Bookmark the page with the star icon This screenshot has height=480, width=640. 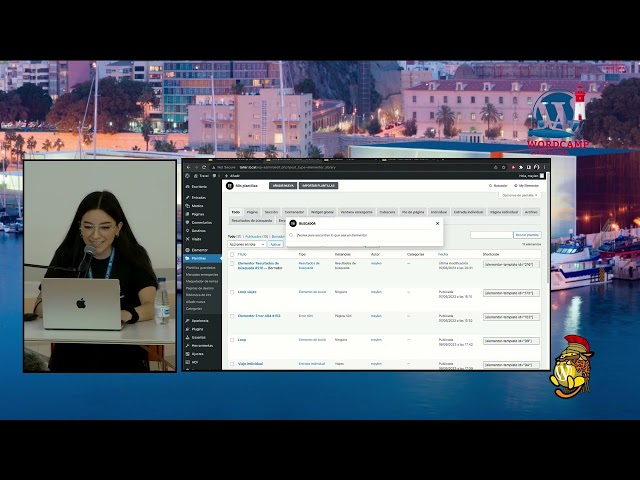[x=503, y=167]
